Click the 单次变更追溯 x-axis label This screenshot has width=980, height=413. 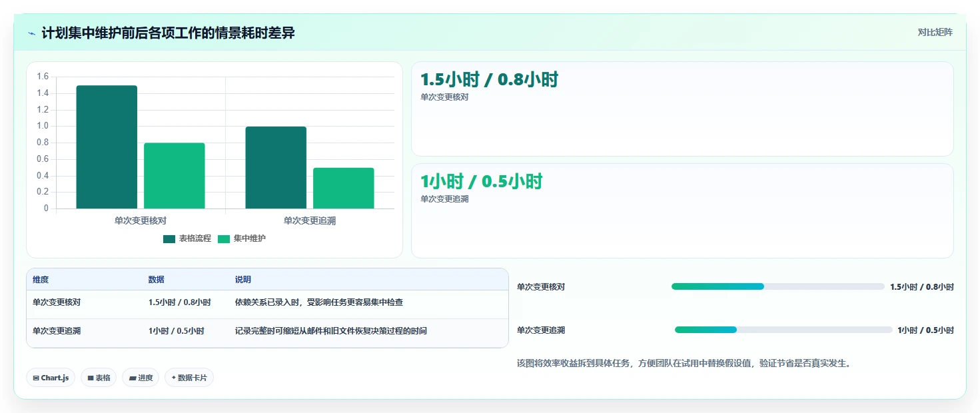(310, 220)
